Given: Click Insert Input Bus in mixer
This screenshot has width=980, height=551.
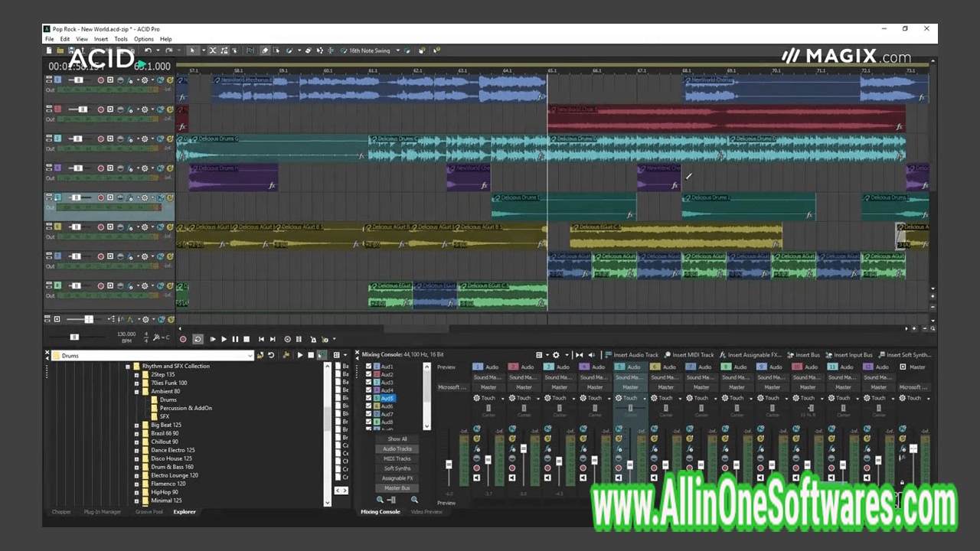Looking at the screenshot, I should coord(849,355).
